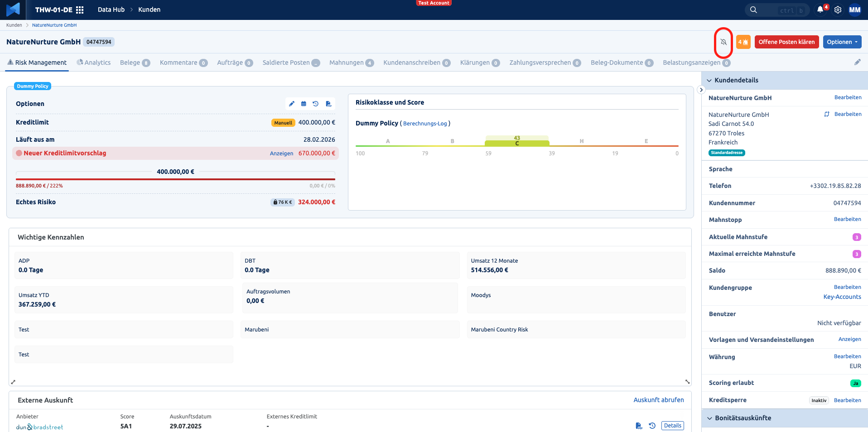
Task: Open the Kommentare tab
Action: pyautogui.click(x=183, y=62)
